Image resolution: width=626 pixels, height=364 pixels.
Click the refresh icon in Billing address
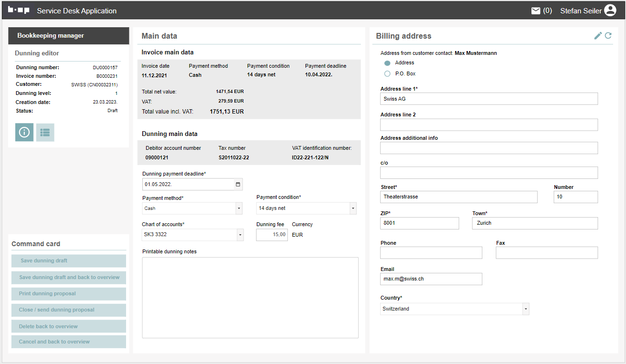tap(608, 36)
